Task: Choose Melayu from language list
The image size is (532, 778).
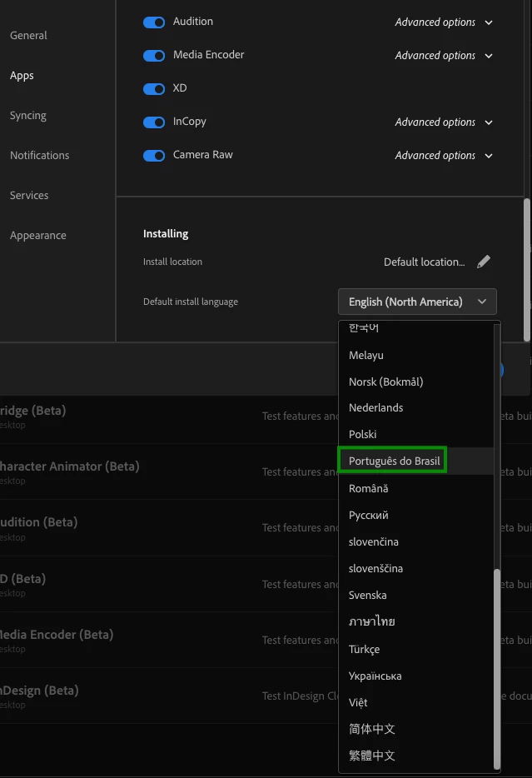Action: tap(416, 355)
